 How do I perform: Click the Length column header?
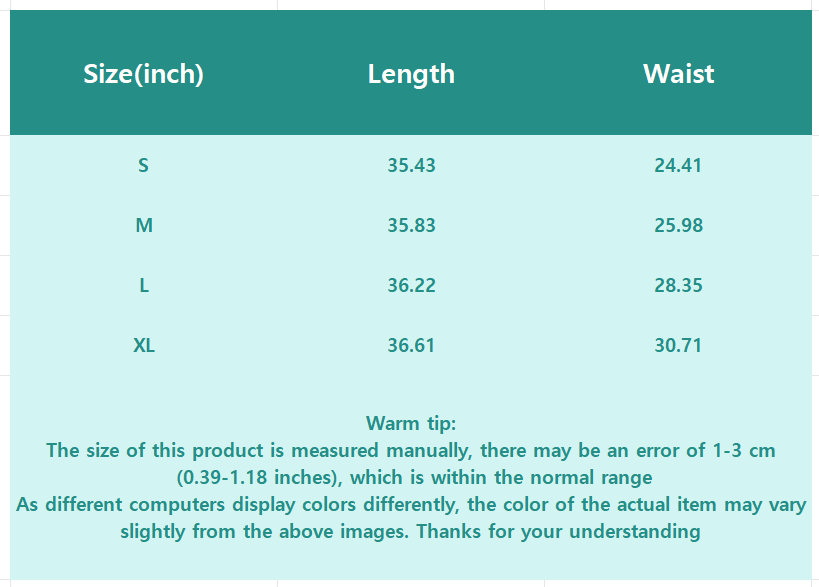(411, 74)
